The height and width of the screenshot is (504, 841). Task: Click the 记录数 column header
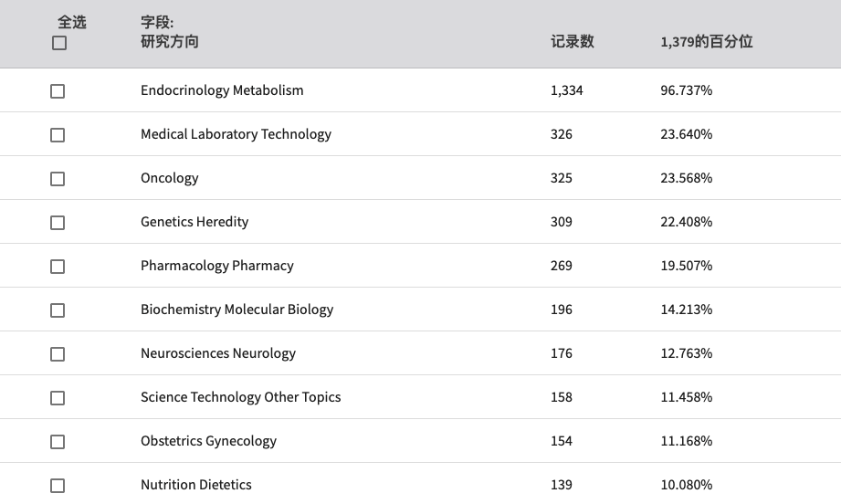click(573, 41)
